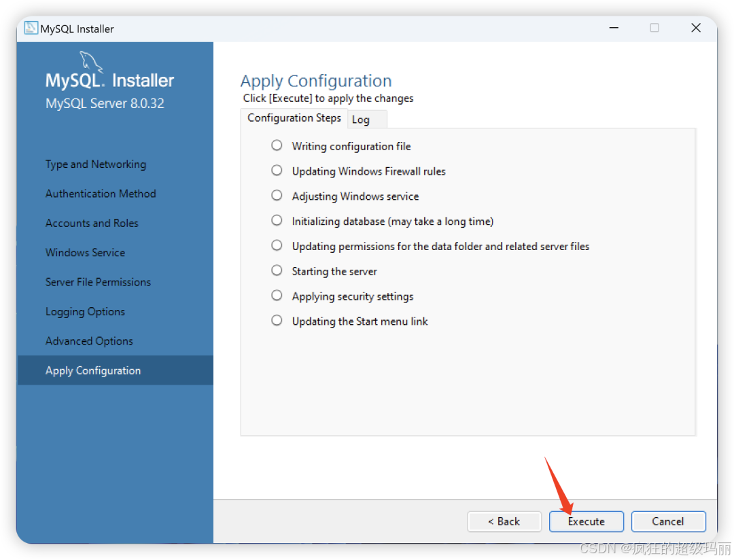Click the 'Adjusting Windows service' text
This screenshot has width=734, height=560.
(x=355, y=196)
